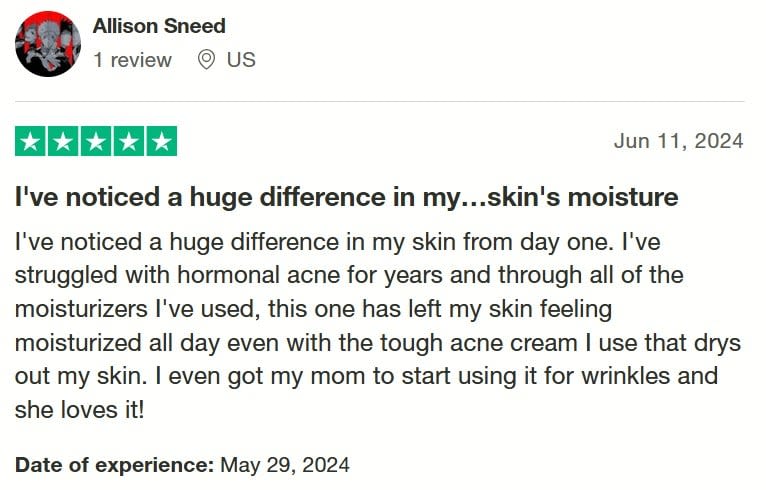Viewport: 766px width, 490px height.
Task: Select the third rating star
Action: [96, 142]
